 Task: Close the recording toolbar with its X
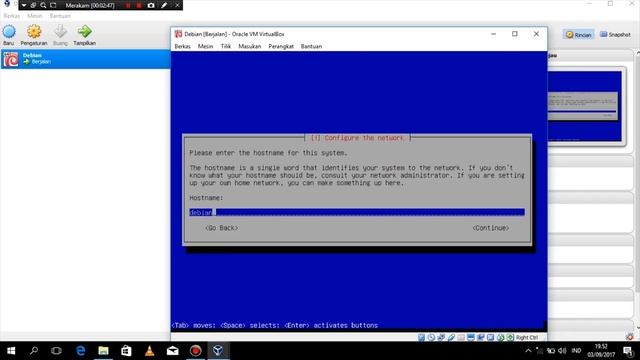(177, 5)
